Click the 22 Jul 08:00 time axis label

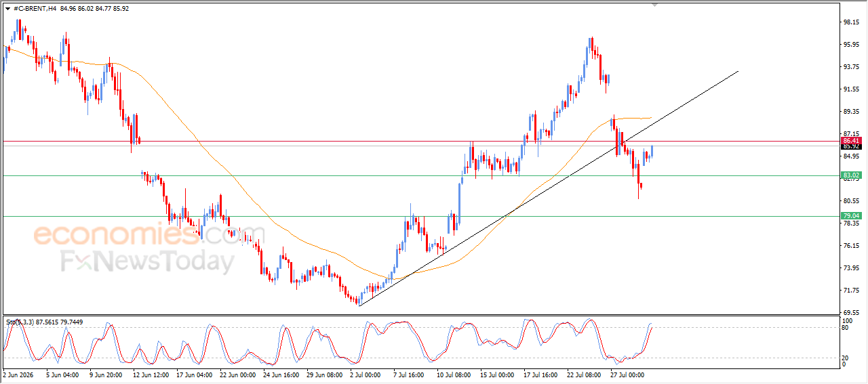click(x=583, y=374)
